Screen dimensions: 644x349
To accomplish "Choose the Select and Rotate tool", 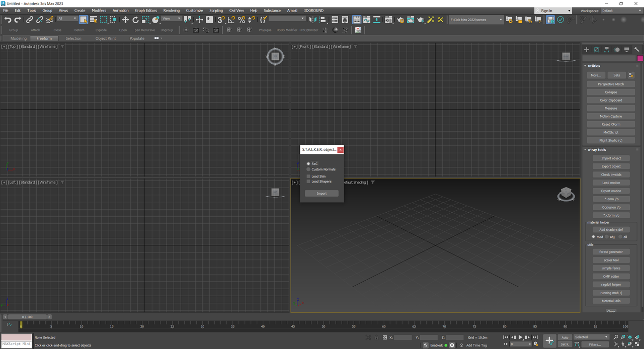I will click(135, 20).
